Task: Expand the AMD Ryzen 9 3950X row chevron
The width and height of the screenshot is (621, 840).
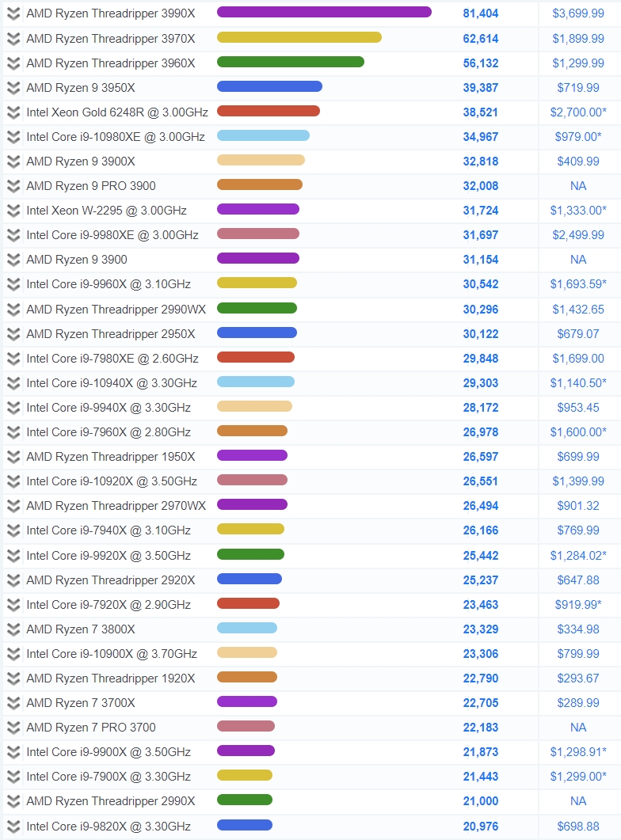Action: click(13, 87)
